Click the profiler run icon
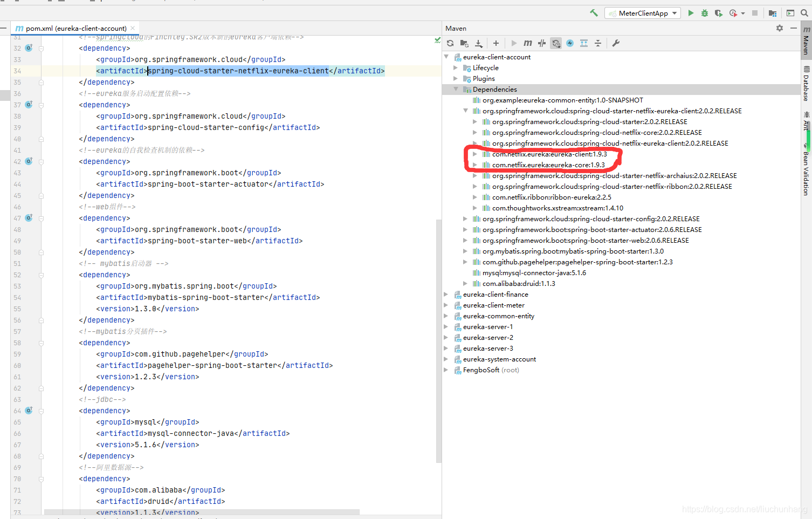The image size is (812, 519). [733, 13]
